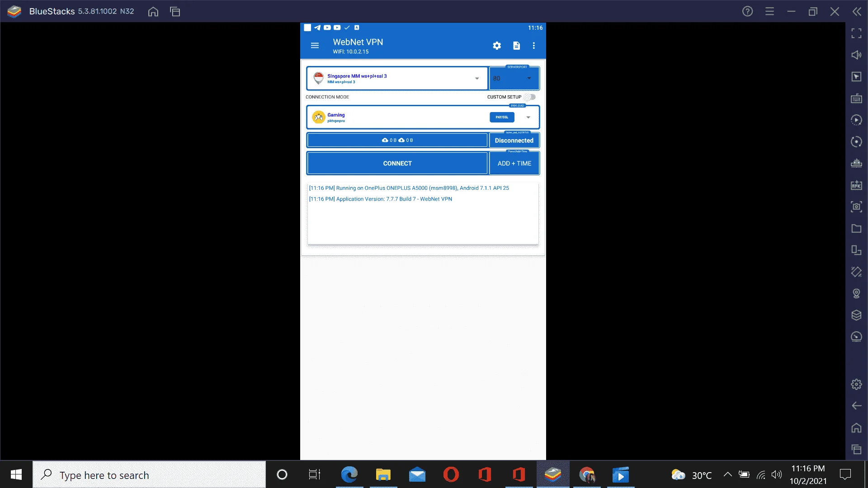The image size is (868, 488).
Task: Toggle BlueStacks fullscreen mode
Action: click(856, 33)
